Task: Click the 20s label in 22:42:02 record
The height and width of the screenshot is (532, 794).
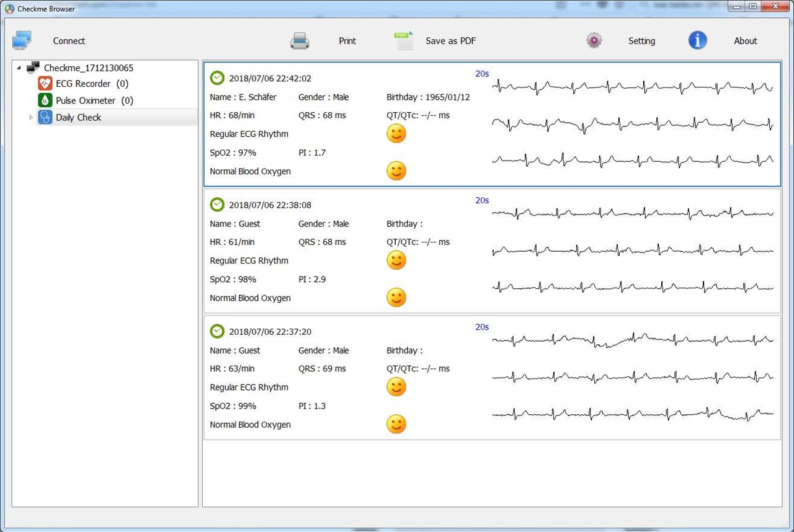Action: click(482, 73)
